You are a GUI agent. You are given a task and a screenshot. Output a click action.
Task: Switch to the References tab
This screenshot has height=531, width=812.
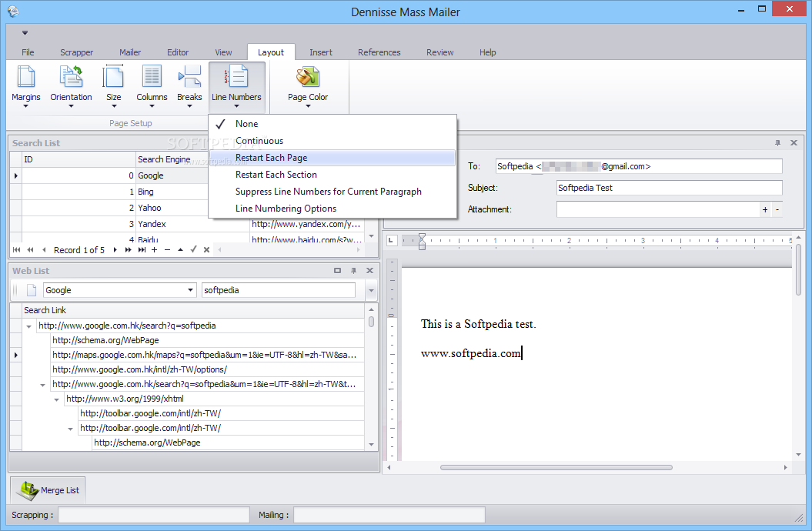point(379,52)
